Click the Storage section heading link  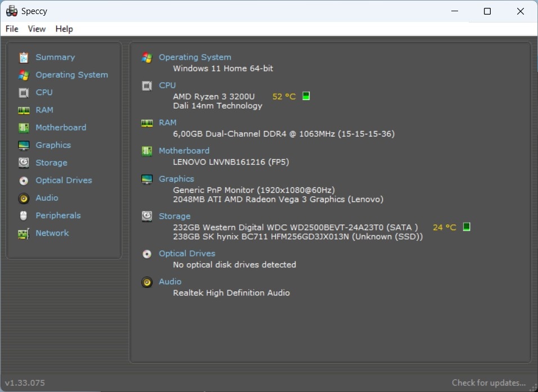pos(174,216)
